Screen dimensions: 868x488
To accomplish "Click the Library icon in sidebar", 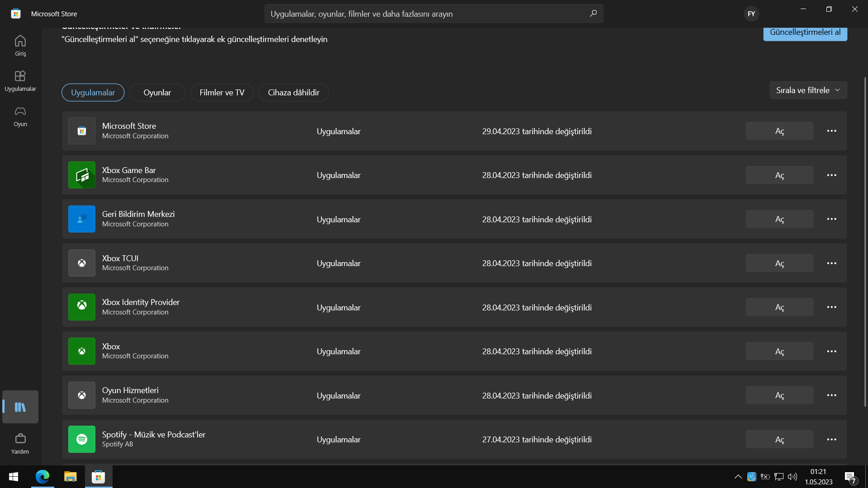I will click(x=20, y=407).
